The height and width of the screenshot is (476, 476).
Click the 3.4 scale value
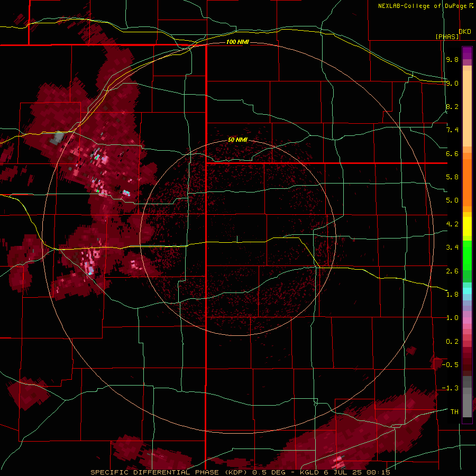(x=452, y=248)
